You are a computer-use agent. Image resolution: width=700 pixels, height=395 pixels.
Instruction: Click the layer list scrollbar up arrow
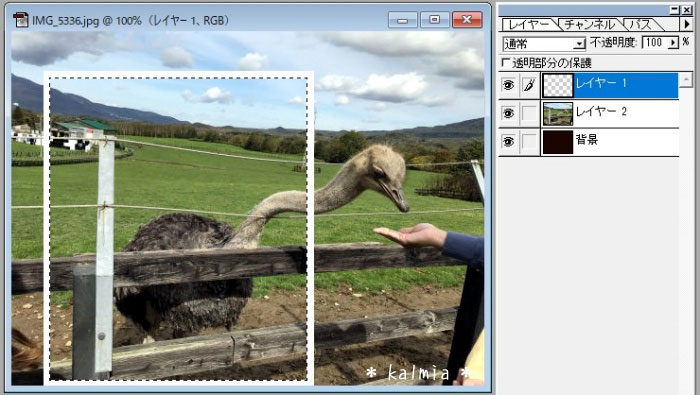click(686, 79)
